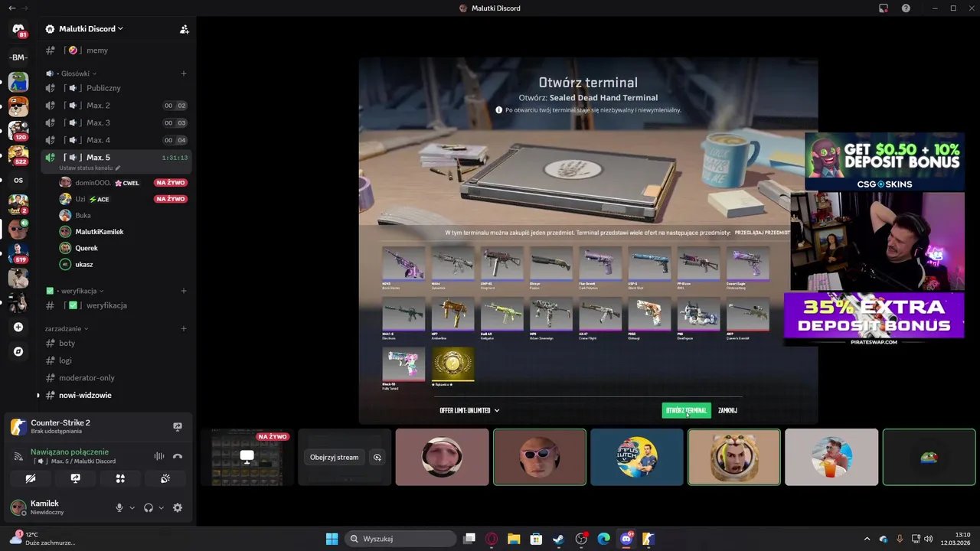Open User Settings gear icon

pyautogui.click(x=178, y=507)
